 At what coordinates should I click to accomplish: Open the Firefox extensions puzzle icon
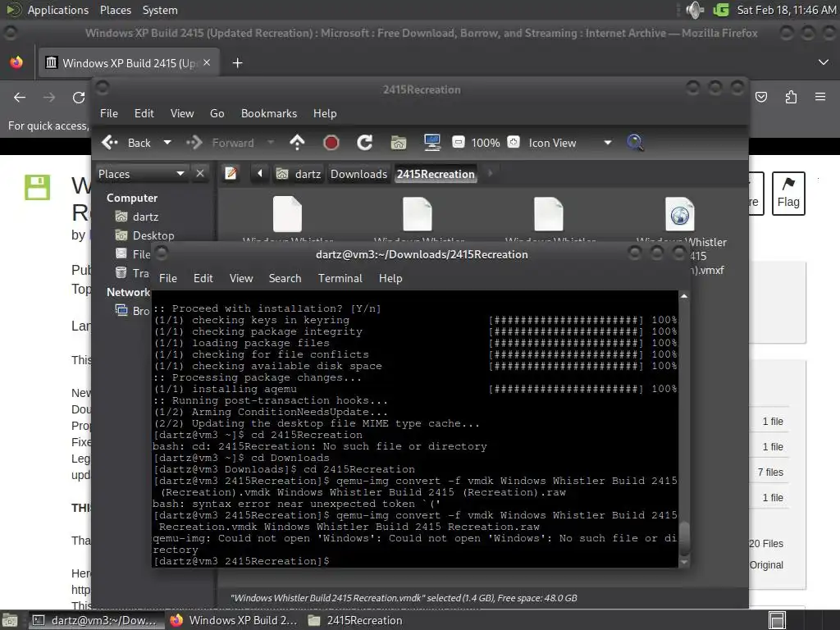pos(791,97)
